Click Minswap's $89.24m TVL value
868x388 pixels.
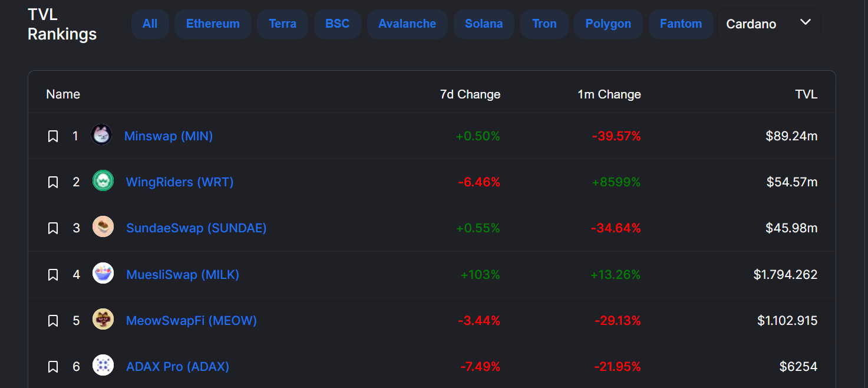pos(791,136)
